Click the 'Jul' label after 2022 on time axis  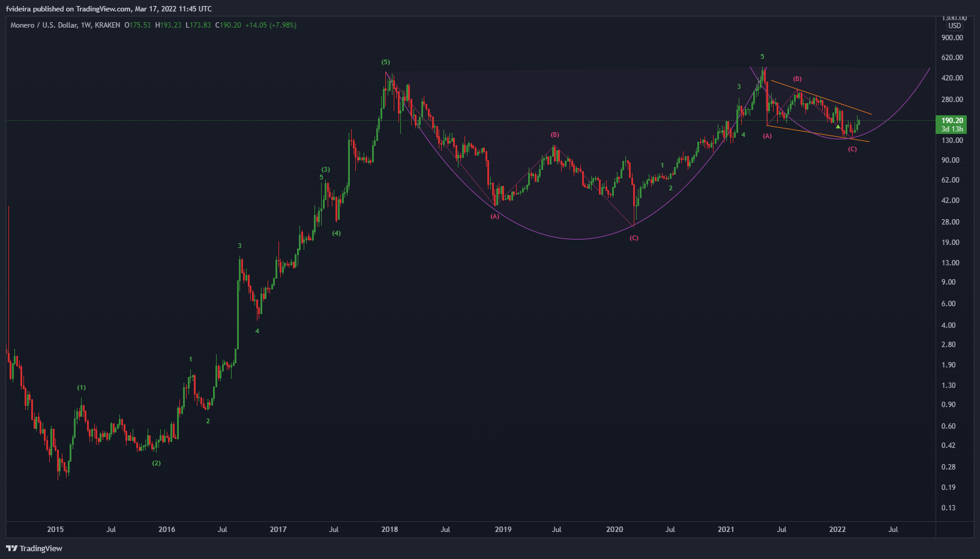point(893,529)
